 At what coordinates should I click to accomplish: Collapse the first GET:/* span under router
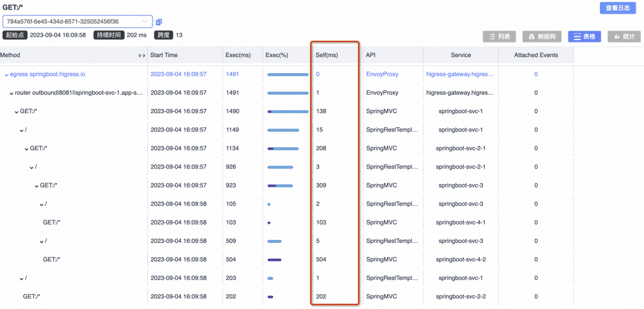click(17, 112)
